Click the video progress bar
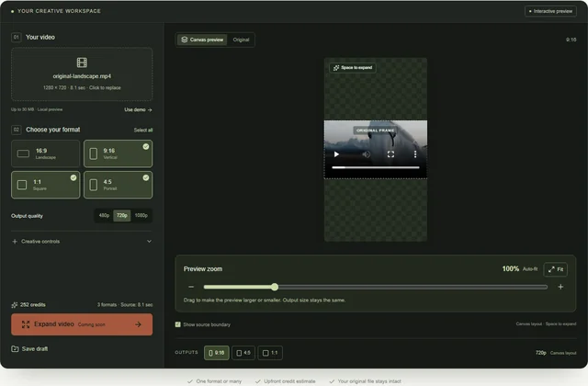This screenshot has height=386, width=588. (376, 167)
